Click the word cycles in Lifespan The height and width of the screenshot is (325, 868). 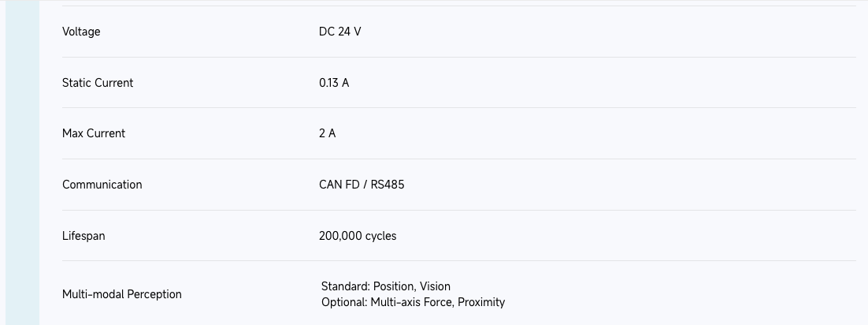coord(380,236)
